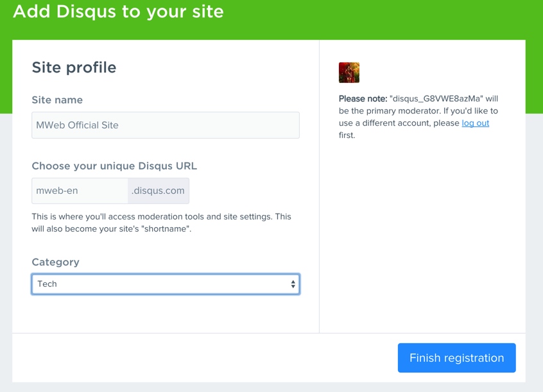Click the word first below log out

pyautogui.click(x=347, y=135)
